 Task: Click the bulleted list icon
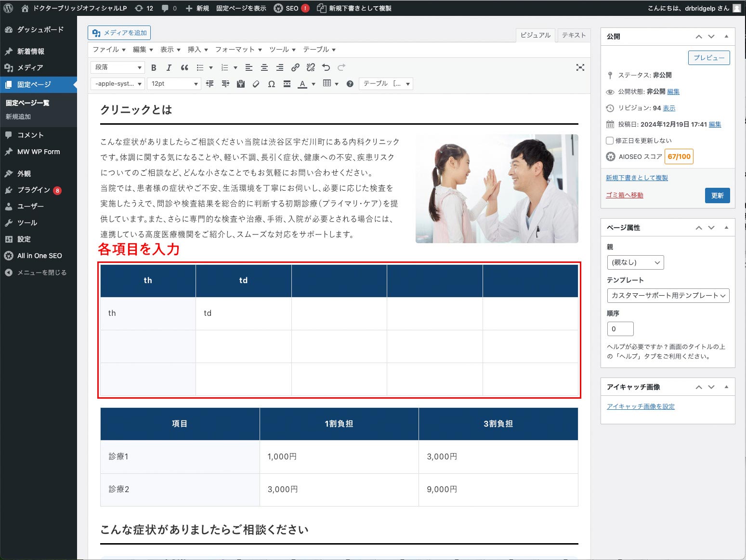(x=200, y=67)
